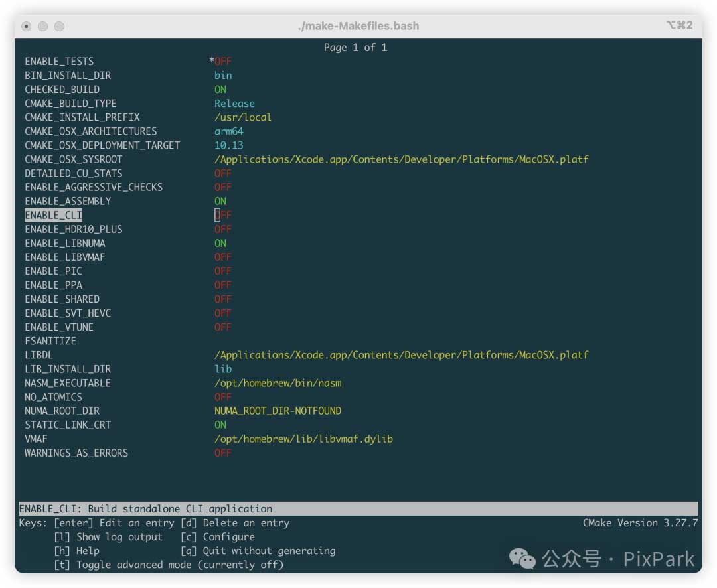Click the ENABLE_TESTS OFF value
Image resolution: width=717 pixels, height=588 pixels.
[x=222, y=62]
